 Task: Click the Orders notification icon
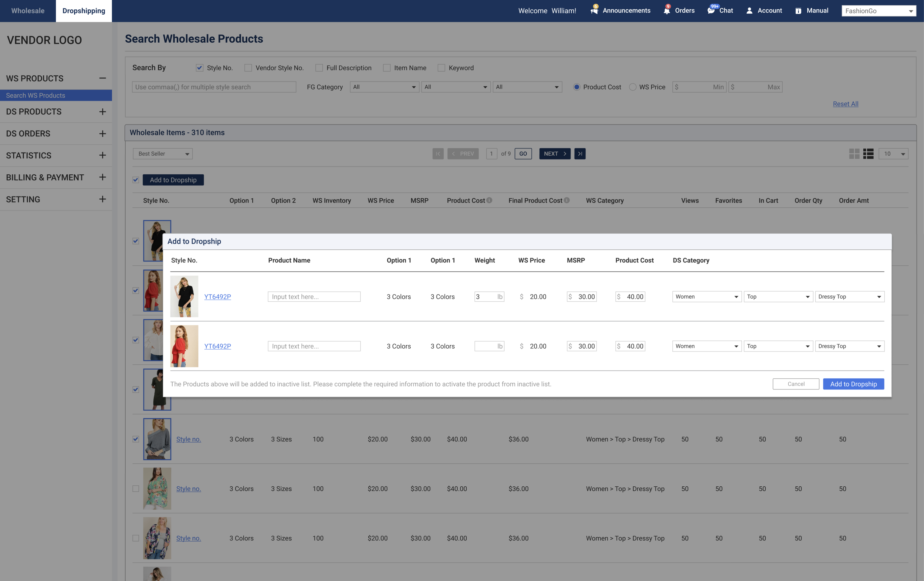[x=667, y=10]
